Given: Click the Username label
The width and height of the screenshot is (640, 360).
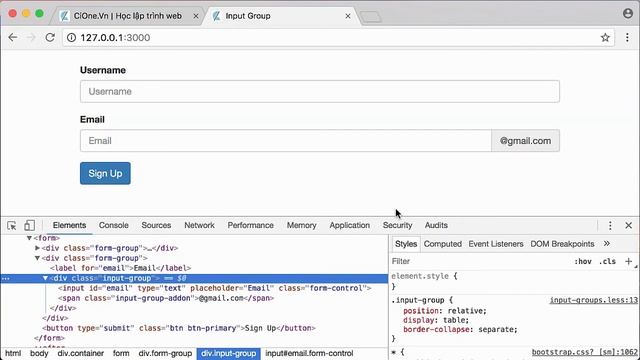Looking at the screenshot, I should tap(103, 70).
